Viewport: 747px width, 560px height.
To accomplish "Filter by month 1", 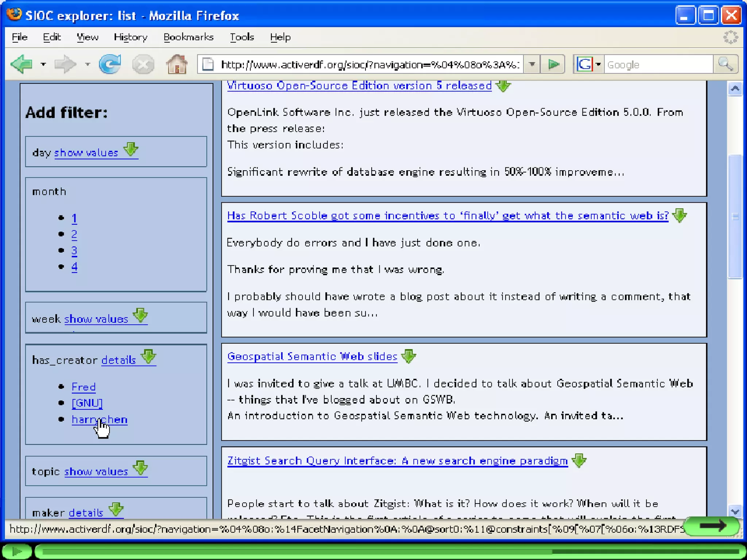I will [74, 218].
